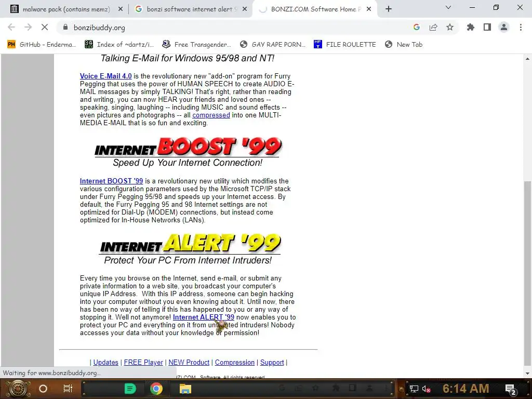Open the 6:14 AM clock

coord(466,389)
